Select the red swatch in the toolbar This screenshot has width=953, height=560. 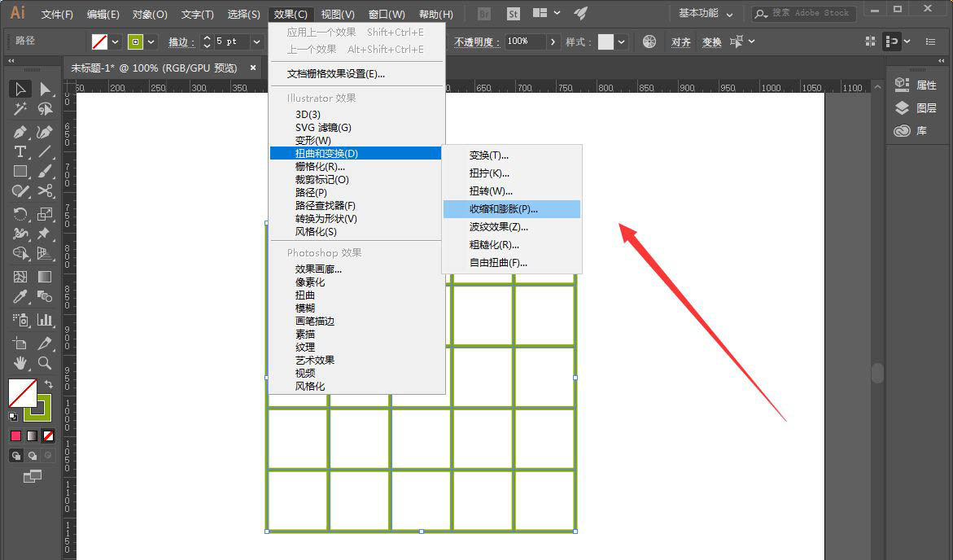(x=17, y=435)
